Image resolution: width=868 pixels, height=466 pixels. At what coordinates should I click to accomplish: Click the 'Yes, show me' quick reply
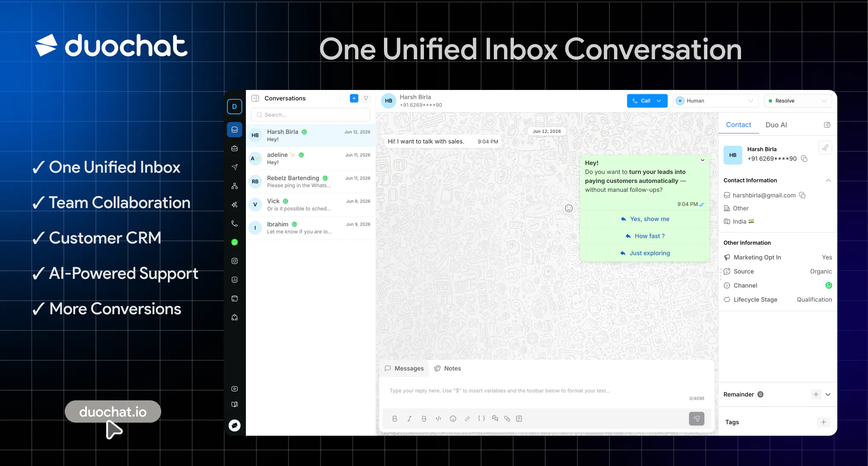point(645,219)
